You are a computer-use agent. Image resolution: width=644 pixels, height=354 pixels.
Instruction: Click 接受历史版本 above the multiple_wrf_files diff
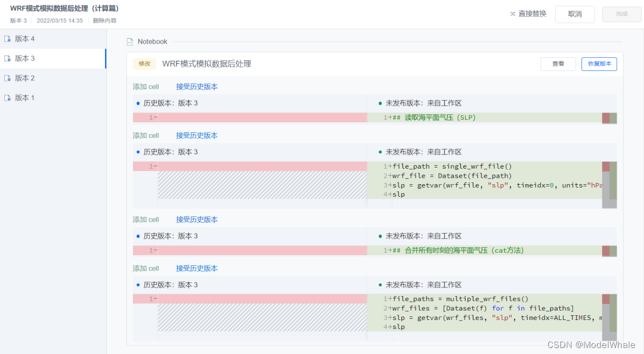click(197, 269)
